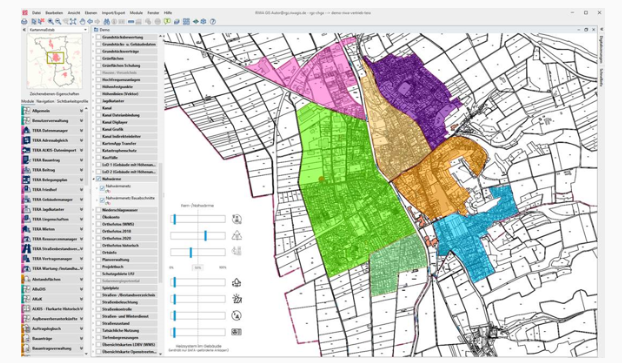Uncheck the Nahwärme layer checkbox

coord(98,179)
